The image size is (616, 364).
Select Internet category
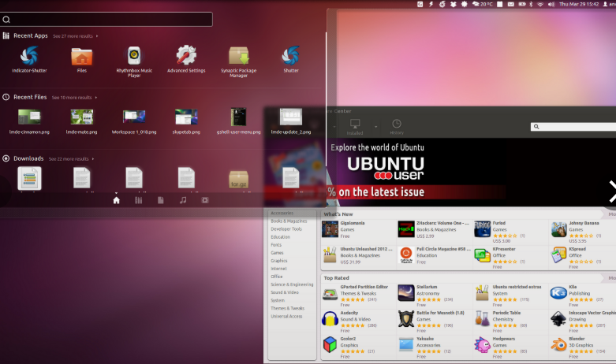278,269
